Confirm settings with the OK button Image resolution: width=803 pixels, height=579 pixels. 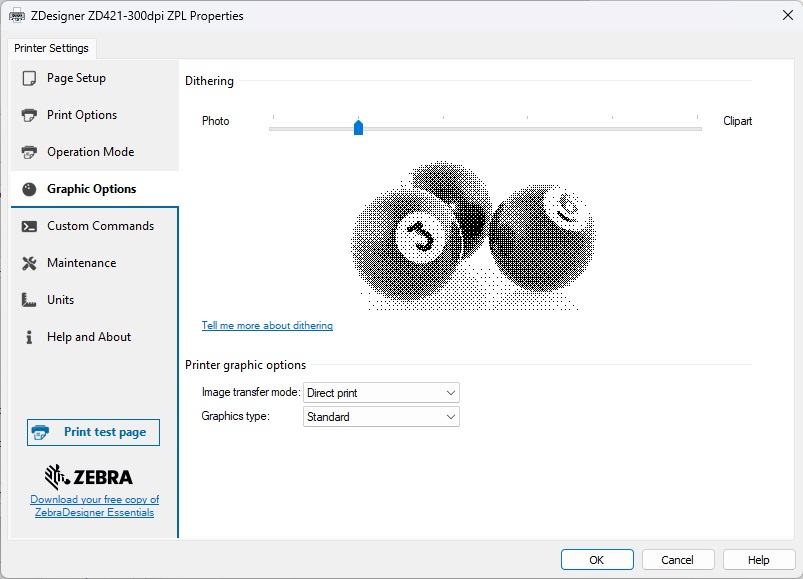(596, 560)
